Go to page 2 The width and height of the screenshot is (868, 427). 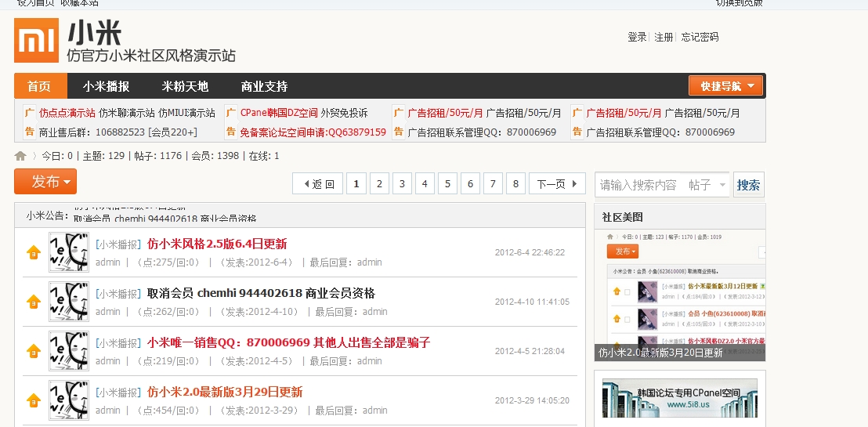[379, 184]
